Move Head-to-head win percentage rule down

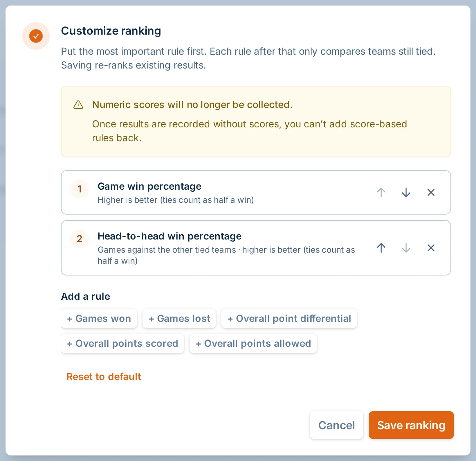click(406, 248)
